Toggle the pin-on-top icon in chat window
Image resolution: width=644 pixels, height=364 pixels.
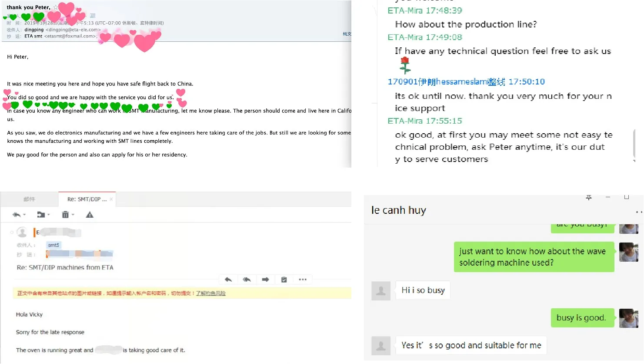(589, 198)
